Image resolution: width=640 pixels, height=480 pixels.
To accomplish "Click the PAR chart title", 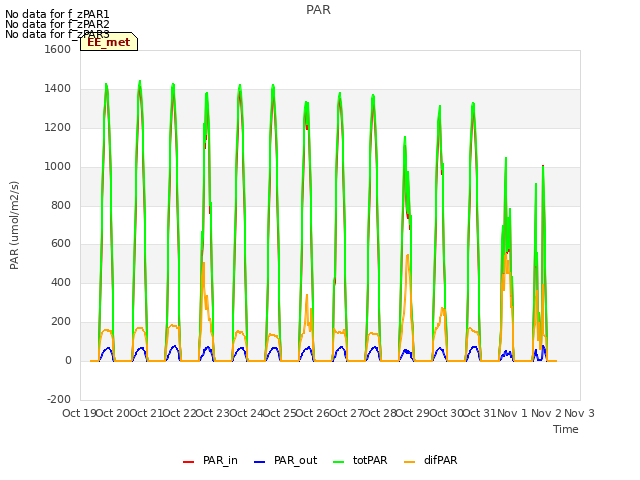I will point(318,10).
